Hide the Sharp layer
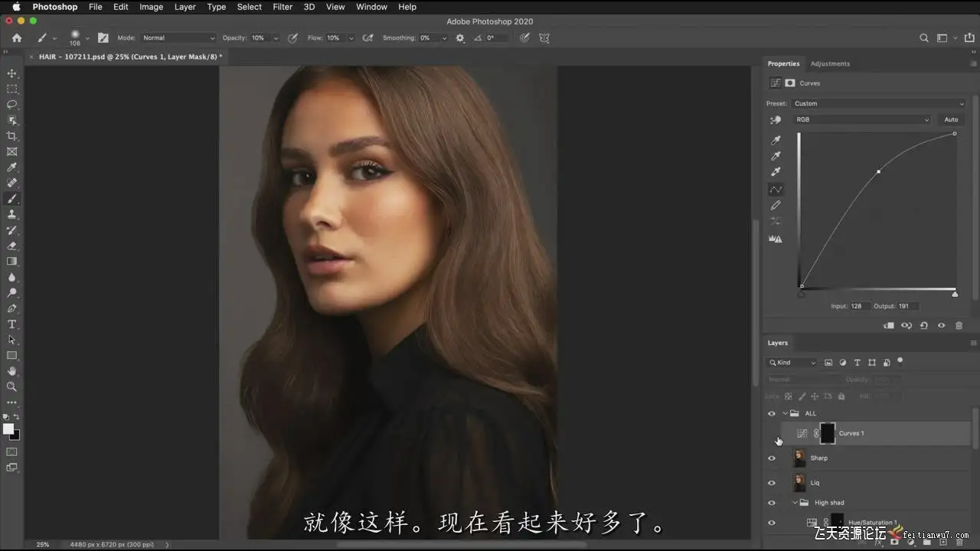The height and width of the screenshot is (551, 980). 772,458
